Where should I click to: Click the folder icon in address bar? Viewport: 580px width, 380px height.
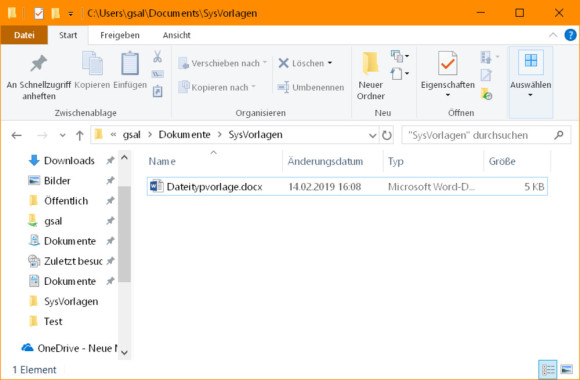tap(98, 134)
